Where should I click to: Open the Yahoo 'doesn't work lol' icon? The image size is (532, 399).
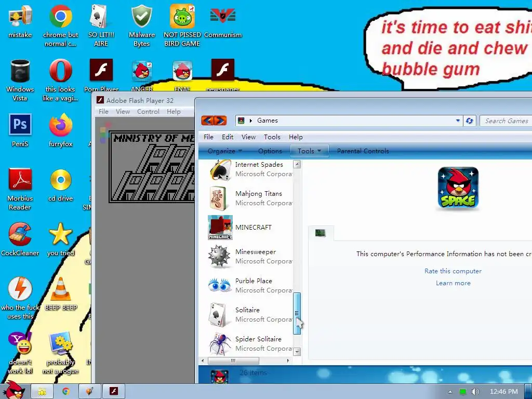coord(20,353)
